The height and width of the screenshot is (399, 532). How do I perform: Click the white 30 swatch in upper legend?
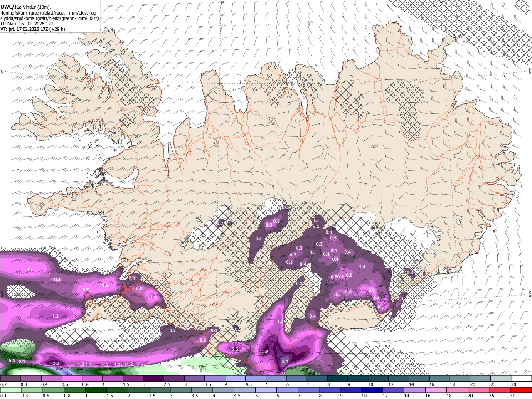[x=522, y=379]
